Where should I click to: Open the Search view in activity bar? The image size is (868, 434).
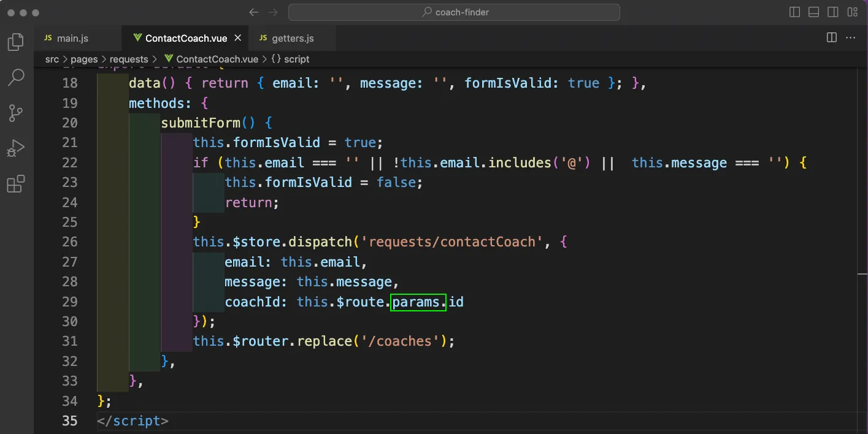point(15,77)
